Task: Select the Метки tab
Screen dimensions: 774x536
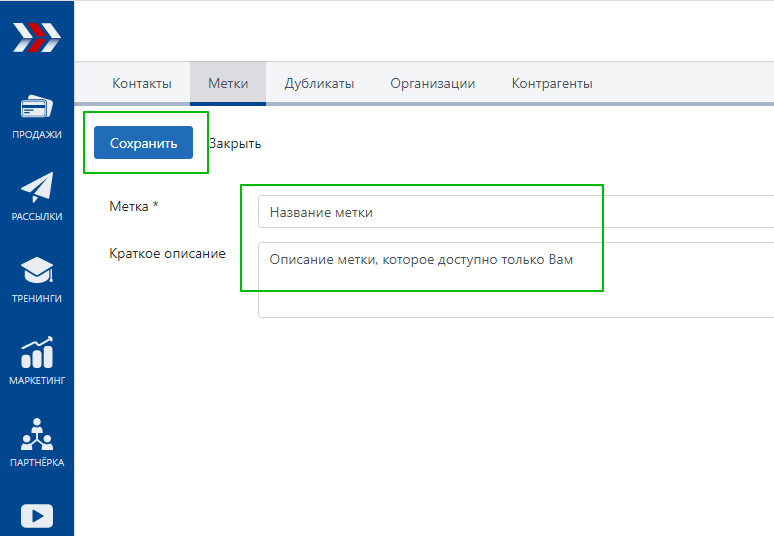Action: [228, 84]
